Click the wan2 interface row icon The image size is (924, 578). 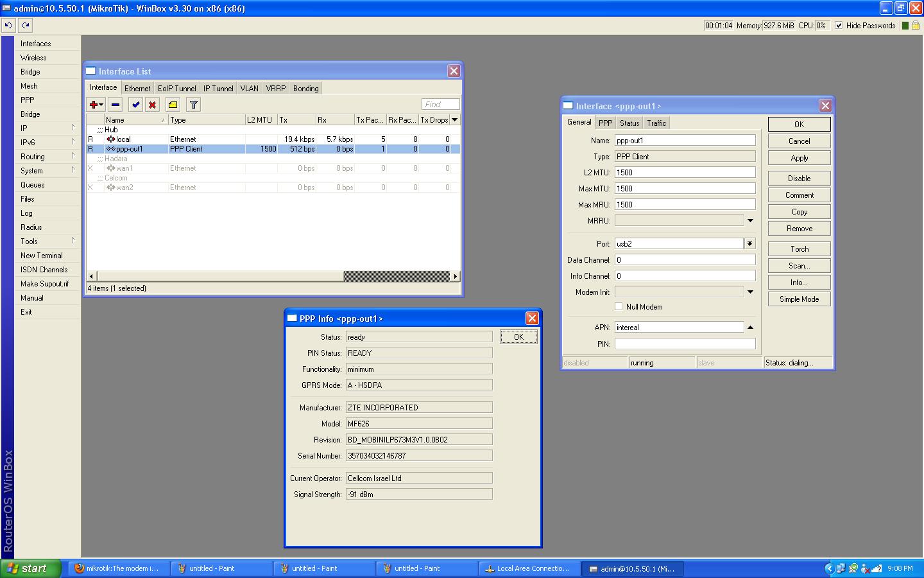[x=111, y=188]
